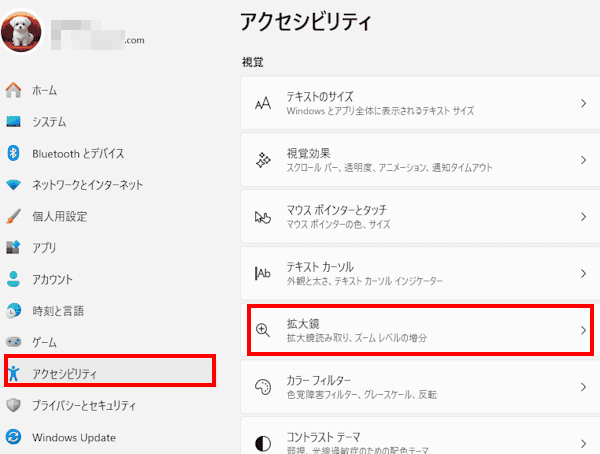Viewport: 600px width, 454px height.
Task: Click the Bluetooth icon in sidebar
Action: coord(13,153)
